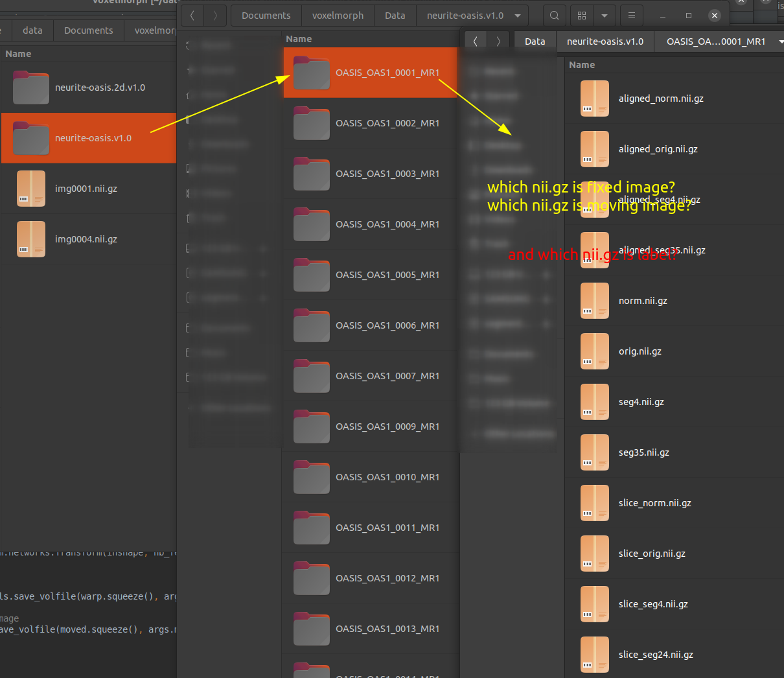Click the aligned_seg35.nii.gz file icon
The image size is (784, 678).
[594, 250]
